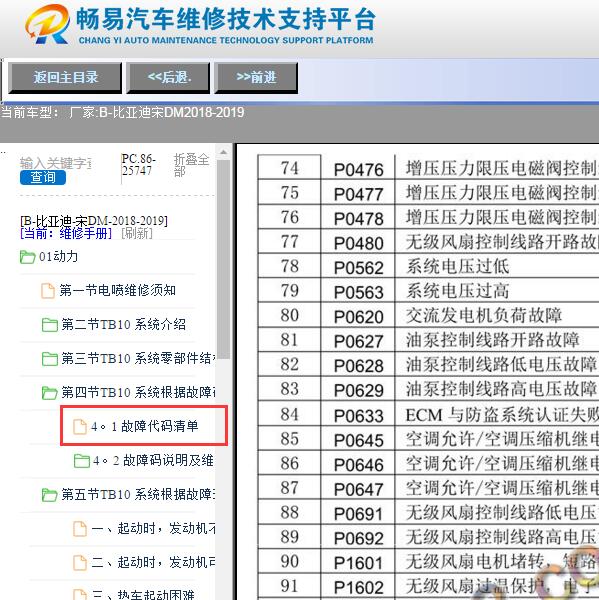
Task: Expand folder icon of 第三节TB10 系统零部件
Action: (x=50, y=359)
